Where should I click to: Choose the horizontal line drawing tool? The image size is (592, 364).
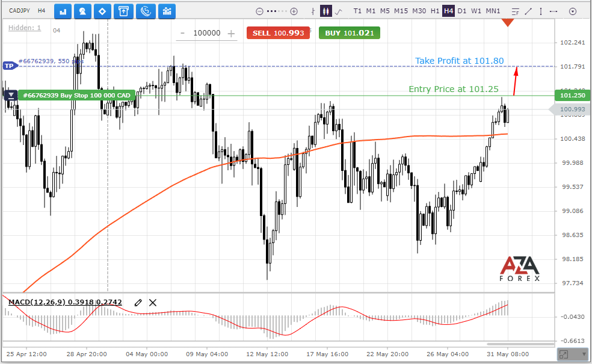553,11
